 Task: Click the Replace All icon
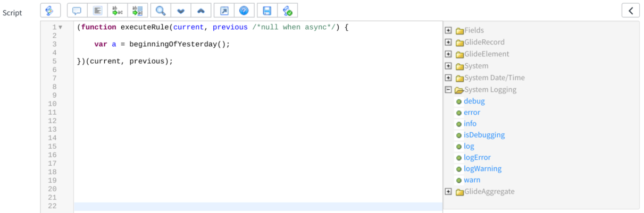click(137, 10)
